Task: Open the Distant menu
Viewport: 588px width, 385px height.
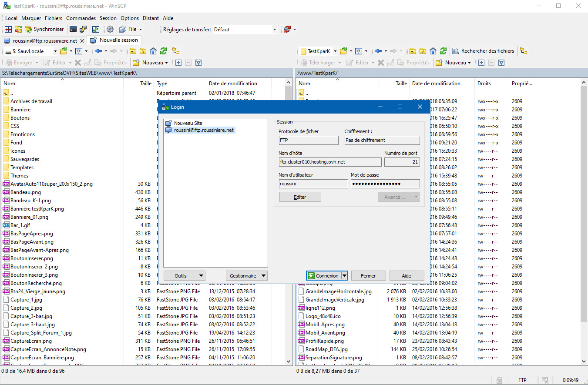Action: click(x=151, y=18)
